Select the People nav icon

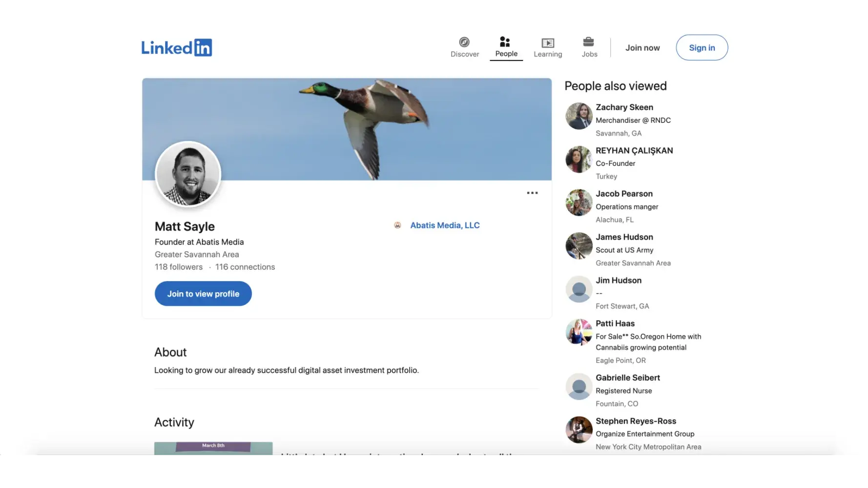point(505,42)
